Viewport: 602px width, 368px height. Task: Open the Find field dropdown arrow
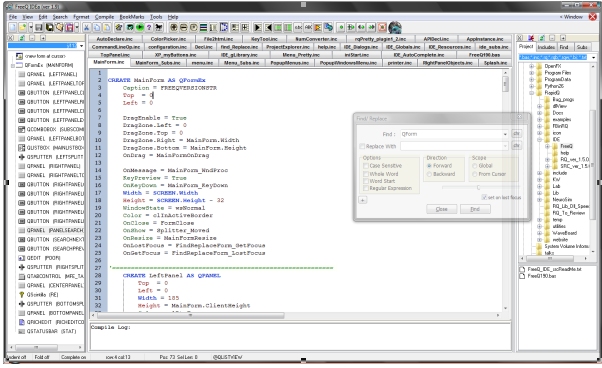click(x=505, y=134)
